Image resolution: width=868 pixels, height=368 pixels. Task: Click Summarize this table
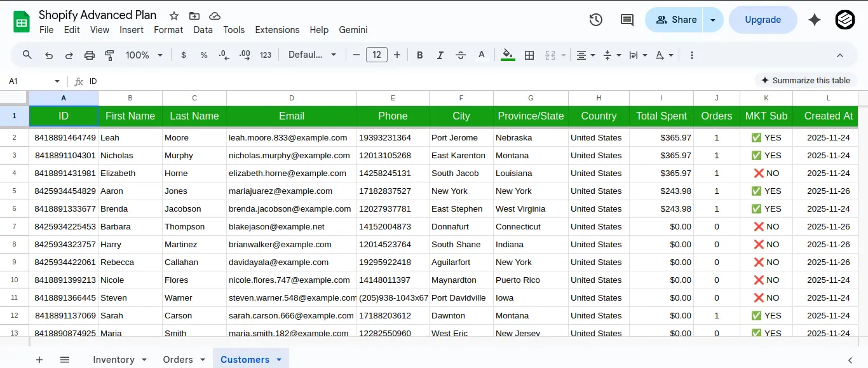(806, 80)
